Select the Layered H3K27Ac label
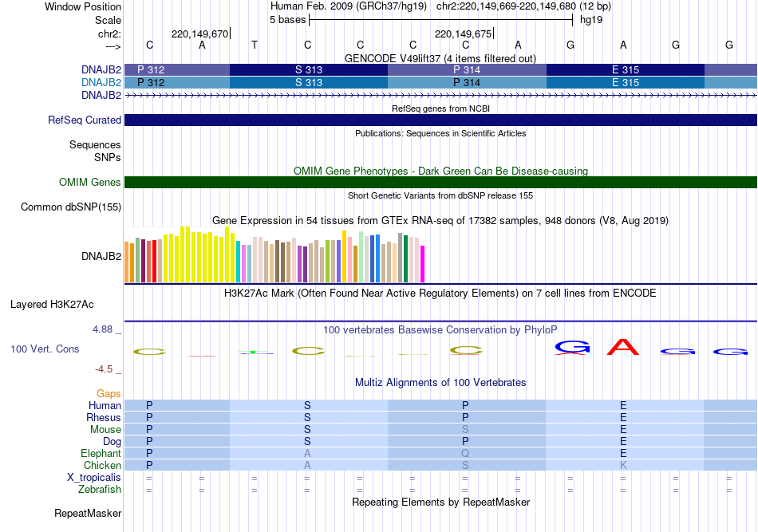This screenshot has height=532, width=758. pos(52,305)
